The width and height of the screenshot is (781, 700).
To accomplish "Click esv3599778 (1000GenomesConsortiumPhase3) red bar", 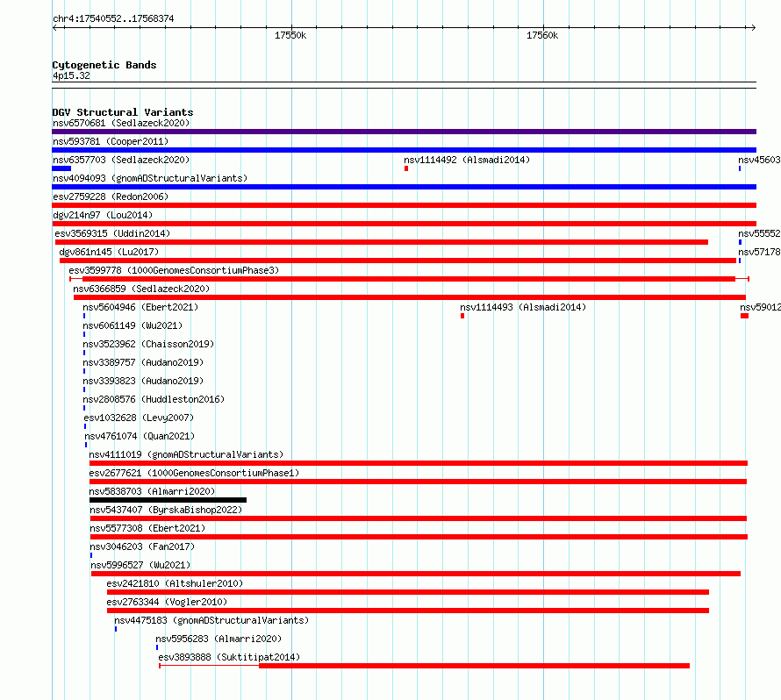I will [x=409, y=279].
